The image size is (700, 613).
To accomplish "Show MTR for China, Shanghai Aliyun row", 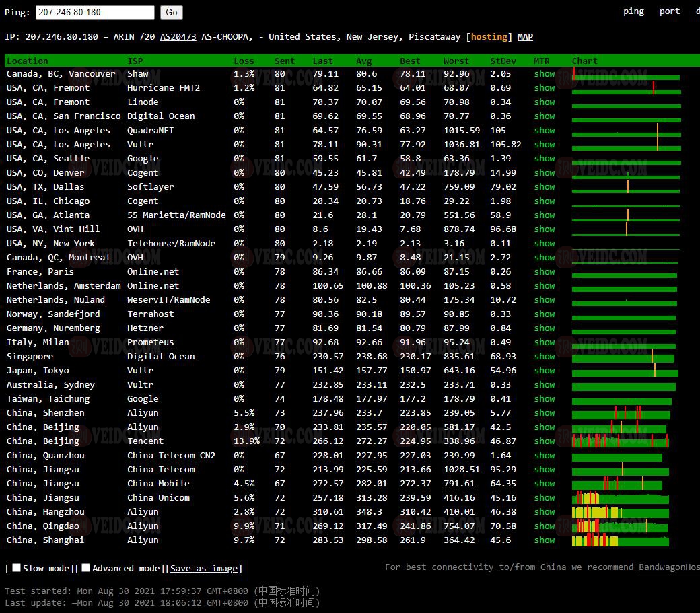I will 545,540.
